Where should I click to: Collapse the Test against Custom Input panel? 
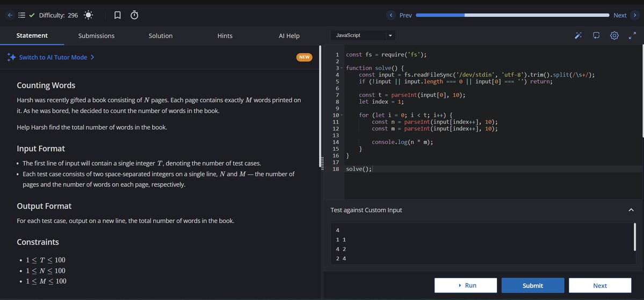click(631, 210)
